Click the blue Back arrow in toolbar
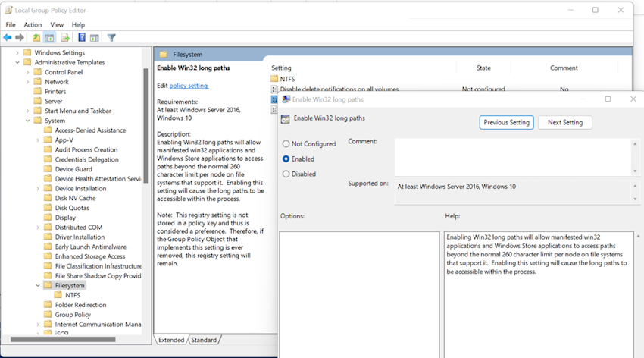This screenshot has width=644, height=358. coord(8,37)
